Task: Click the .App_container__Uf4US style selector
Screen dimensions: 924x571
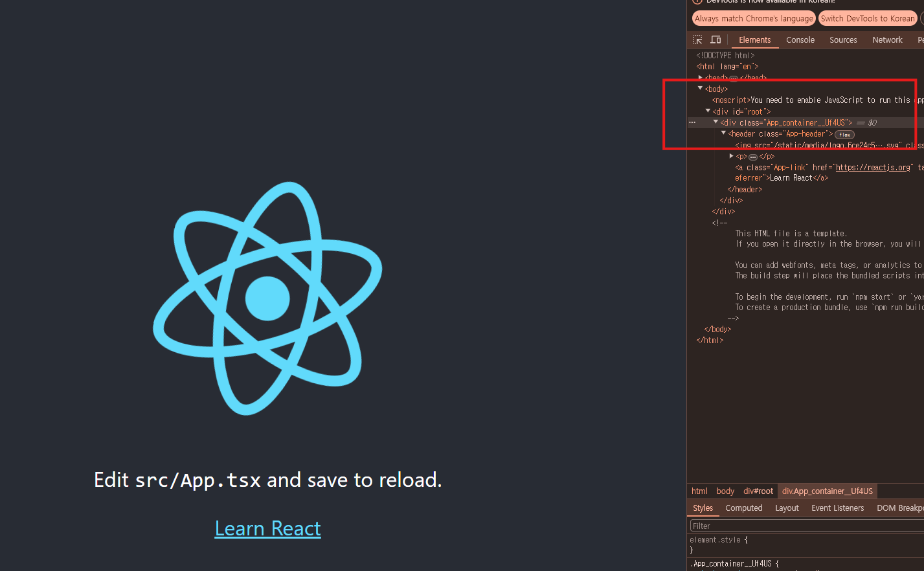Action: (x=731, y=564)
